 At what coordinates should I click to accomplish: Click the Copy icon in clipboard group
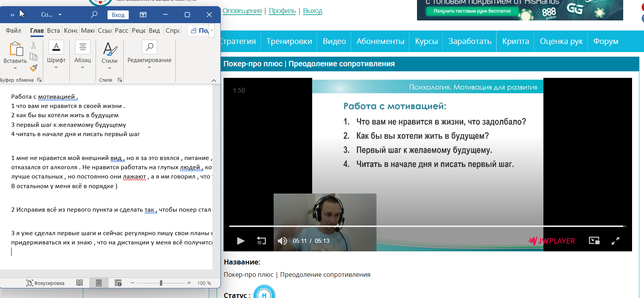click(34, 57)
